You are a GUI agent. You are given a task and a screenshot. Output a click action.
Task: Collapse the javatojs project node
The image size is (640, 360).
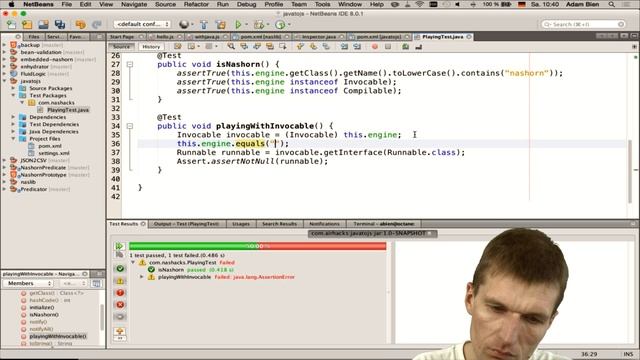click(x=5, y=81)
